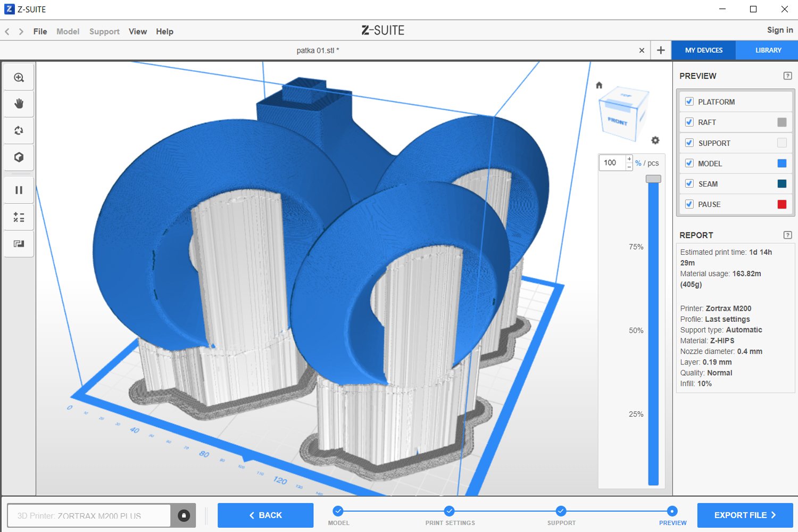798x532 pixels.
Task: Click the 75% slider mark label
Action: click(636, 247)
